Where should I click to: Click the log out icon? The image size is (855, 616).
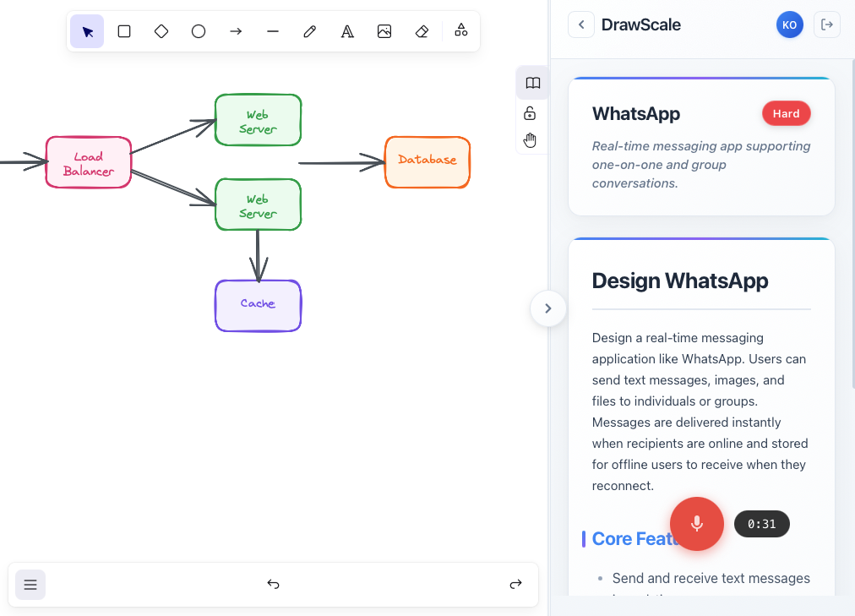826,25
